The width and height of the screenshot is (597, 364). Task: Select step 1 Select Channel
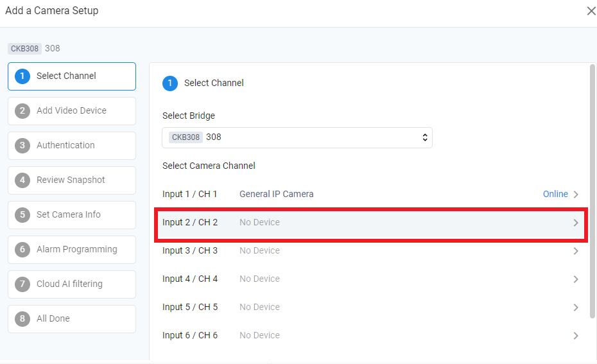(72, 76)
